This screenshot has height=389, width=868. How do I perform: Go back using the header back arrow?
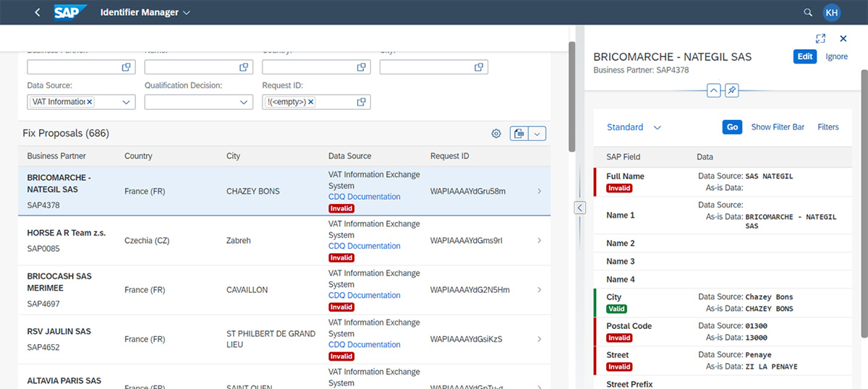[x=38, y=12]
